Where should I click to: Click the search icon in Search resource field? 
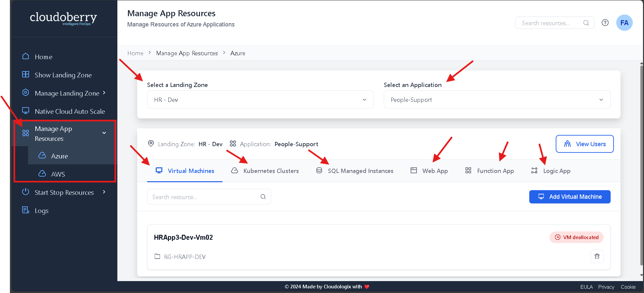263,197
